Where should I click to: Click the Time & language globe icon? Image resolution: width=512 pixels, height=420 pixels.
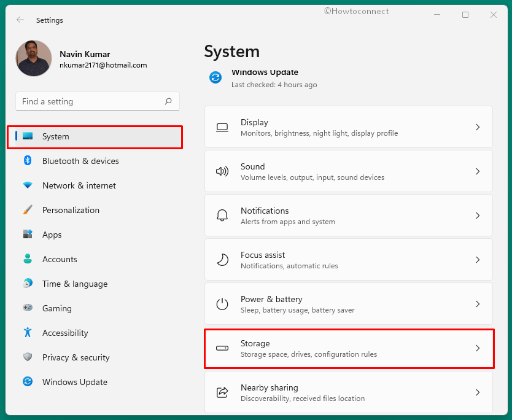(x=28, y=283)
